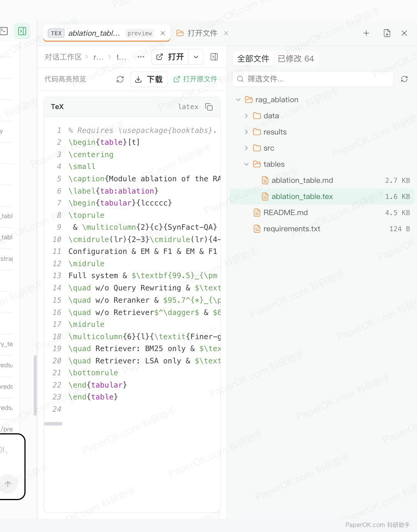The height and width of the screenshot is (532, 417).
Task: Open the breadcrumb ellipsis menu
Action: tap(141, 57)
